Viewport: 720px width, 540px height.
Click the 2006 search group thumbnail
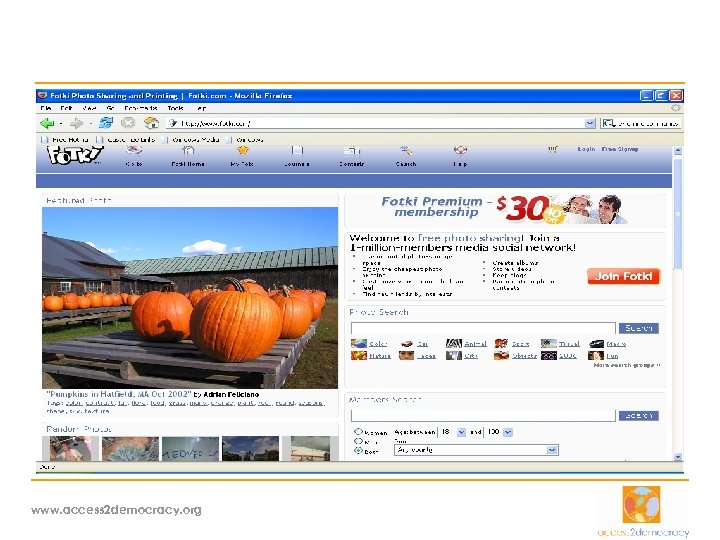[x=548, y=355]
